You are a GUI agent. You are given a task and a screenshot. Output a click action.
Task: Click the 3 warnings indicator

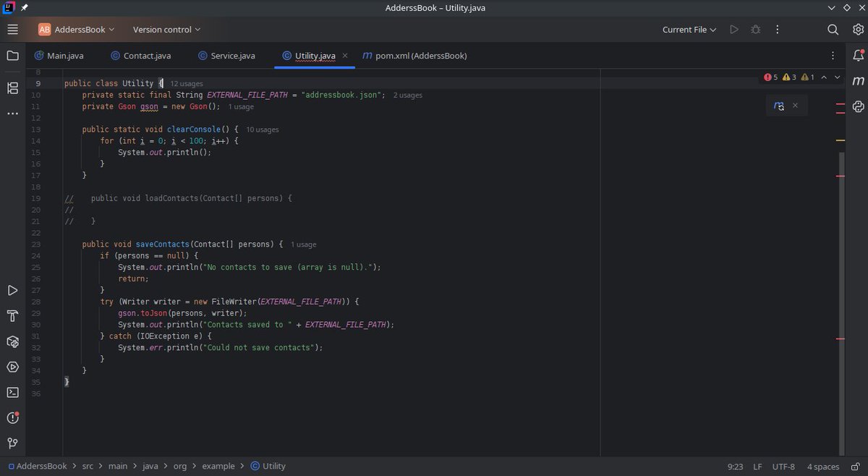click(789, 77)
